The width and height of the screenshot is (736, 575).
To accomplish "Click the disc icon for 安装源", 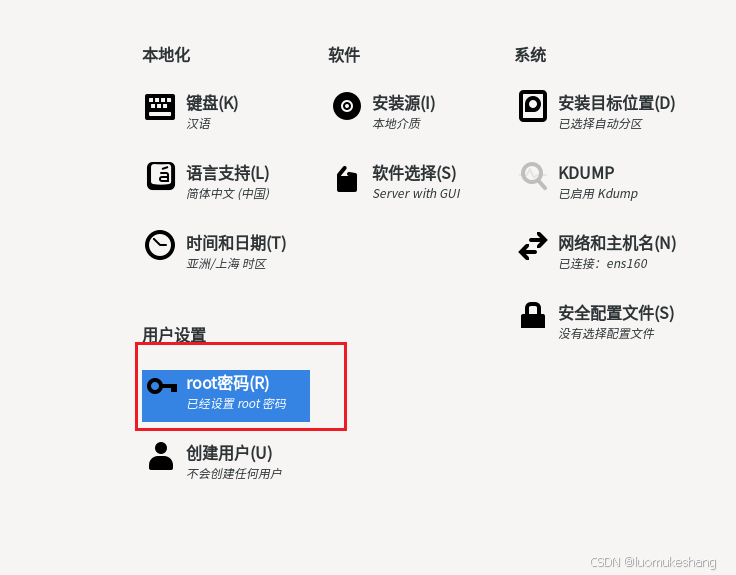I will 347,106.
